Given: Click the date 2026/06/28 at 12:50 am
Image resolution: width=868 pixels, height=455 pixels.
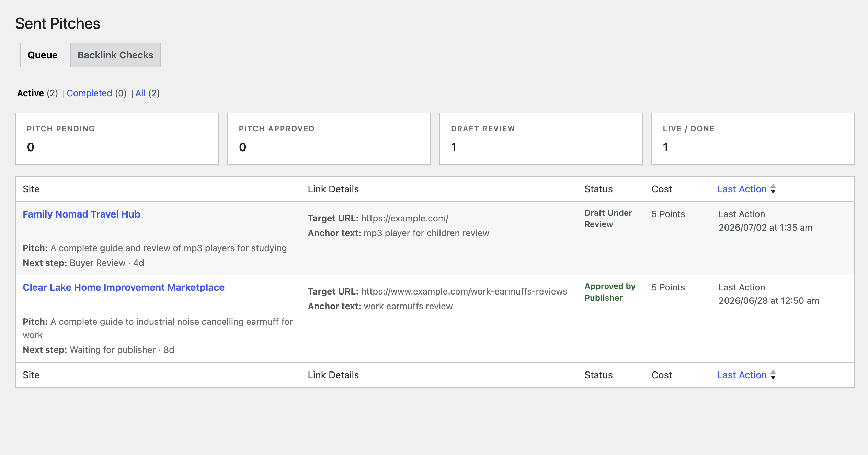Looking at the screenshot, I should tap(769, 301).
